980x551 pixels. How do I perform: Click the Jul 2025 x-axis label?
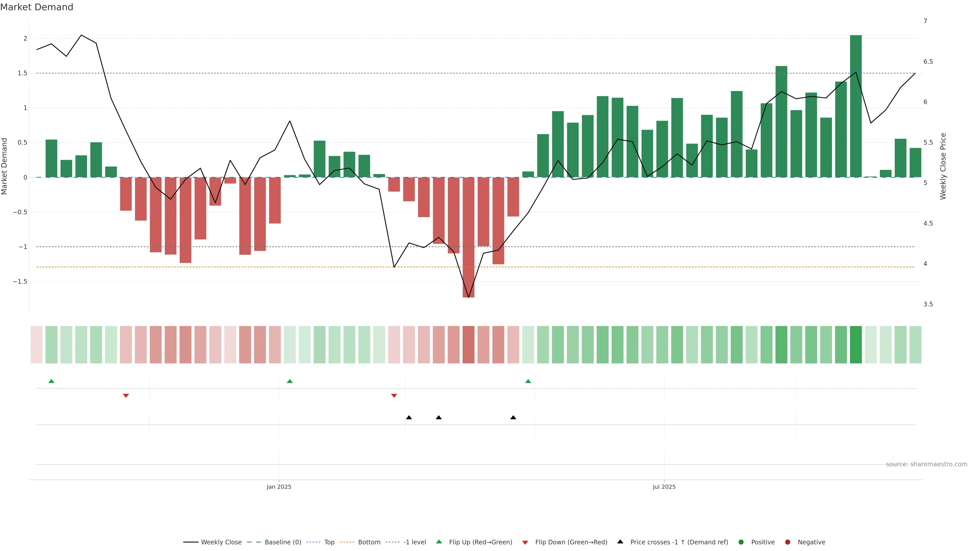pos(664,487)
